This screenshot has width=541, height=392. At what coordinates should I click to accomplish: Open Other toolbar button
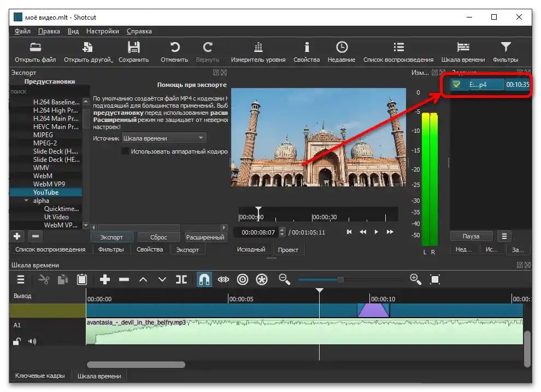click(x=87, y=52)
